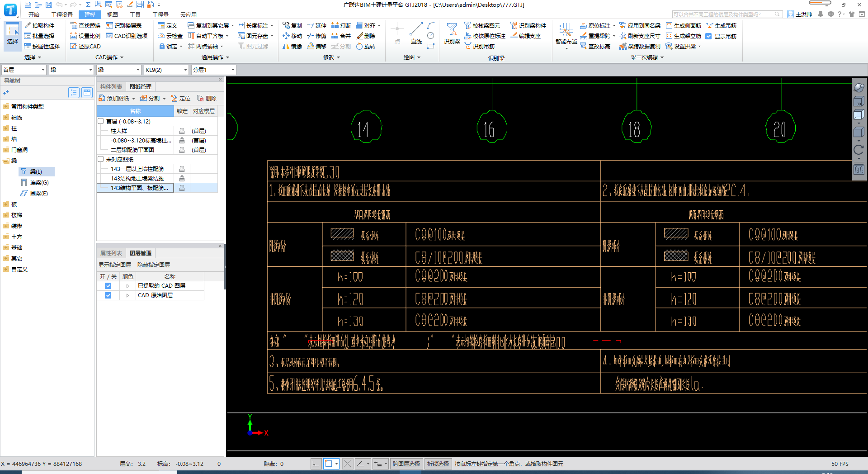
Task: Click the 打断 break tool
Action: [341, 25]
